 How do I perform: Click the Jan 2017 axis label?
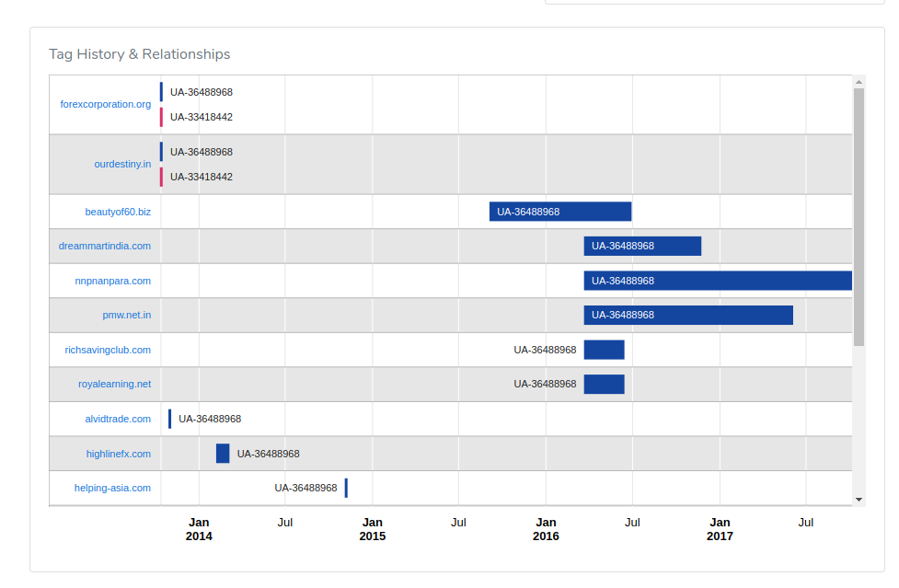click(720, 529)
